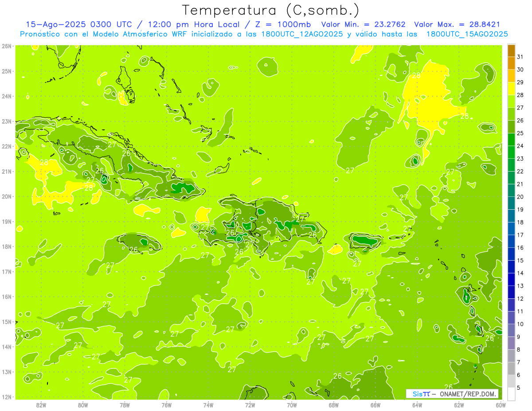Click the '15N' latitude axis label

pyautogui.click(x=7, y=321)
